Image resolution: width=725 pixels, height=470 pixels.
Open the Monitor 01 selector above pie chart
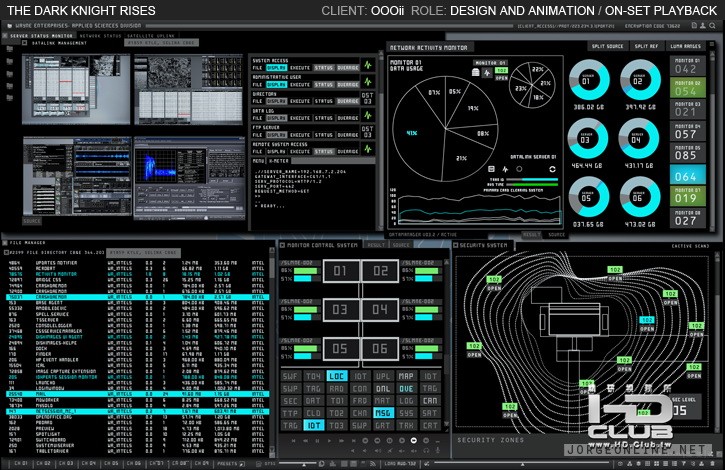point(490,62)
